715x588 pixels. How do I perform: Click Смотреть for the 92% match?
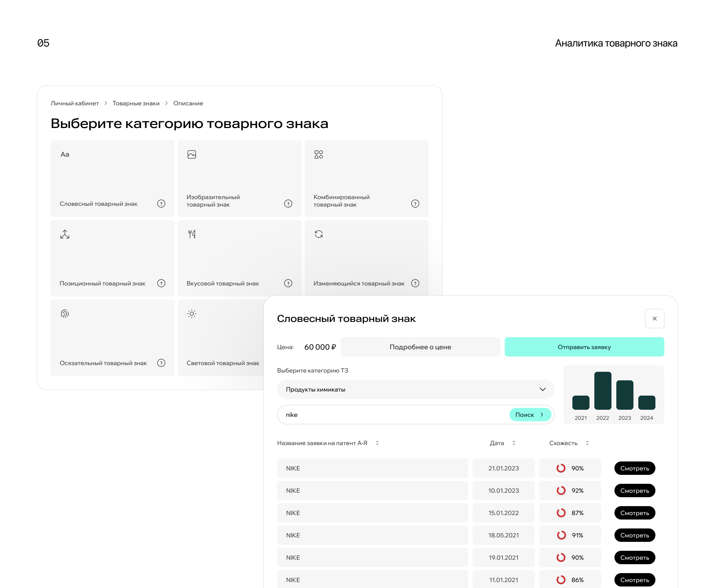[635, 490]
